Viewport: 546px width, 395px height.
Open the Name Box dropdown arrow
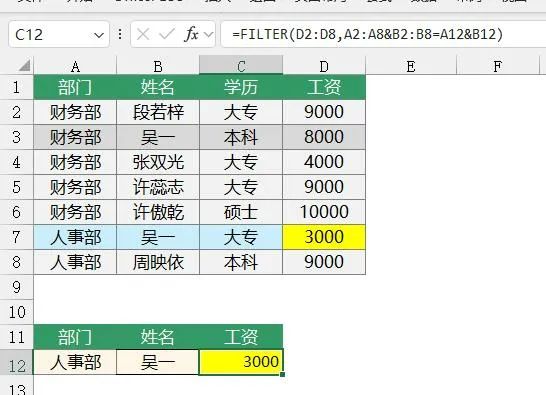99,35
